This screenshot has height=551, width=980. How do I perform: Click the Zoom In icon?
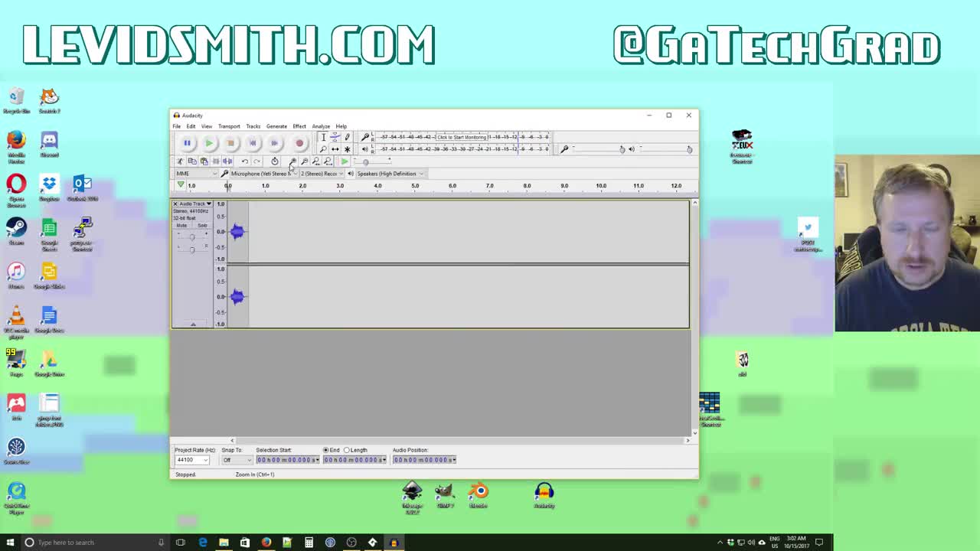(x=292, y=161)
